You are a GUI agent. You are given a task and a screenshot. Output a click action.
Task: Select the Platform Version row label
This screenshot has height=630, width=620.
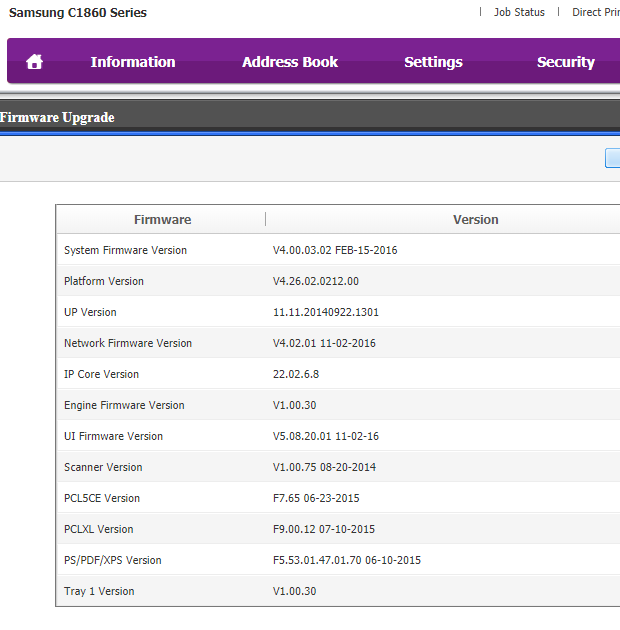point(104,281)
